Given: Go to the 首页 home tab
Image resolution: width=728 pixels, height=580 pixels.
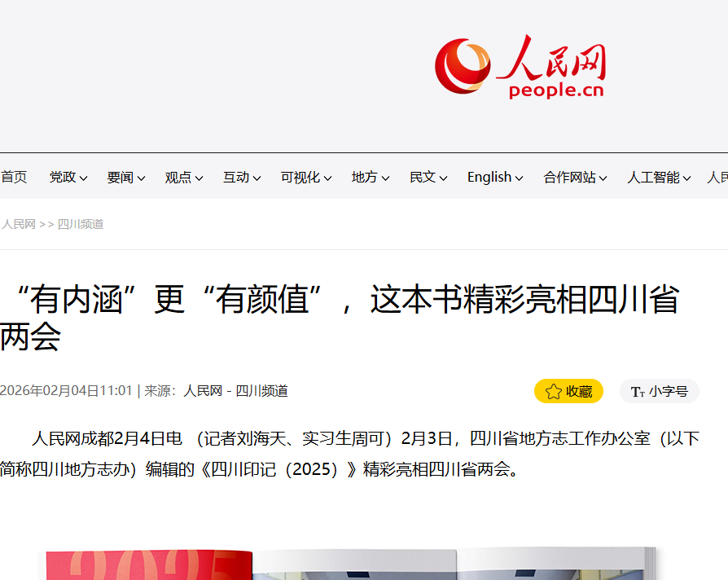Looking at the screenshot, I should pyautogui.click(x=14, y=177).
